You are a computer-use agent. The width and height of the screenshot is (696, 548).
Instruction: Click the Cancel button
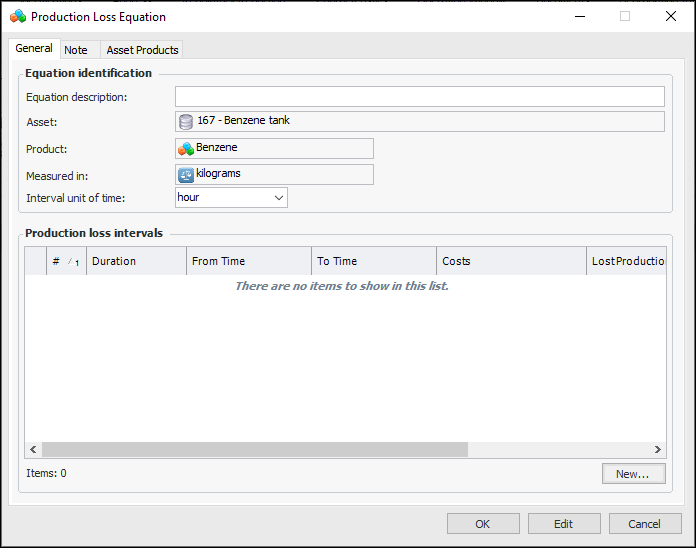pyautogui.click(x=645, y=524)
